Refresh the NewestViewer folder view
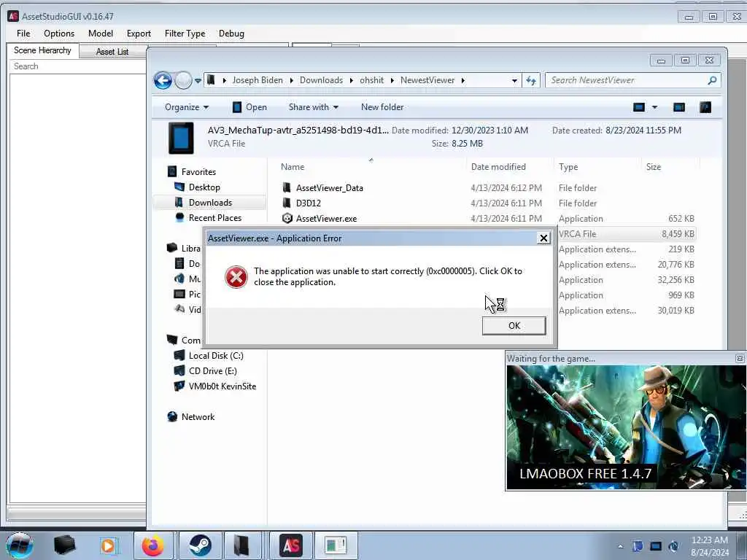The image size is (747, 560). point(531,80)
